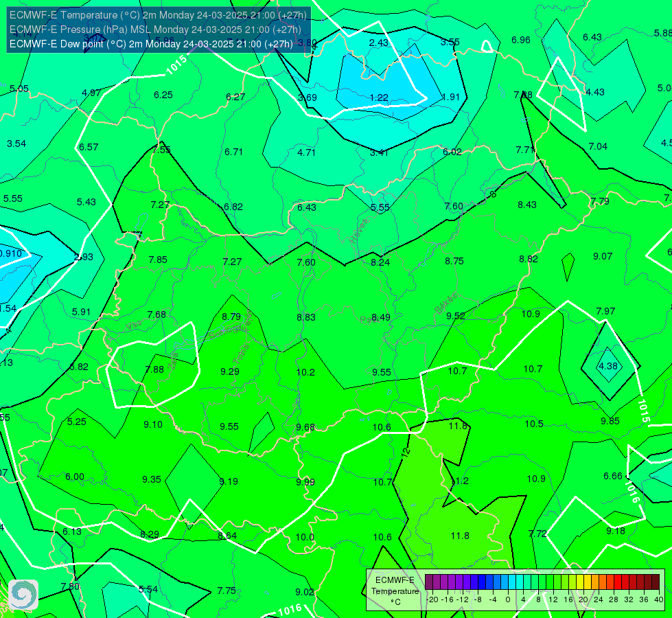The image size is (672, 618).
Task: Click the "Békés" county label
Action: [x=446, y=304]
